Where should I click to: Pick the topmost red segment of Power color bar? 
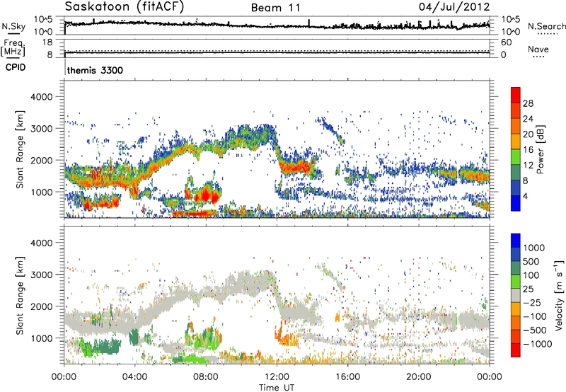pos(516,95)
